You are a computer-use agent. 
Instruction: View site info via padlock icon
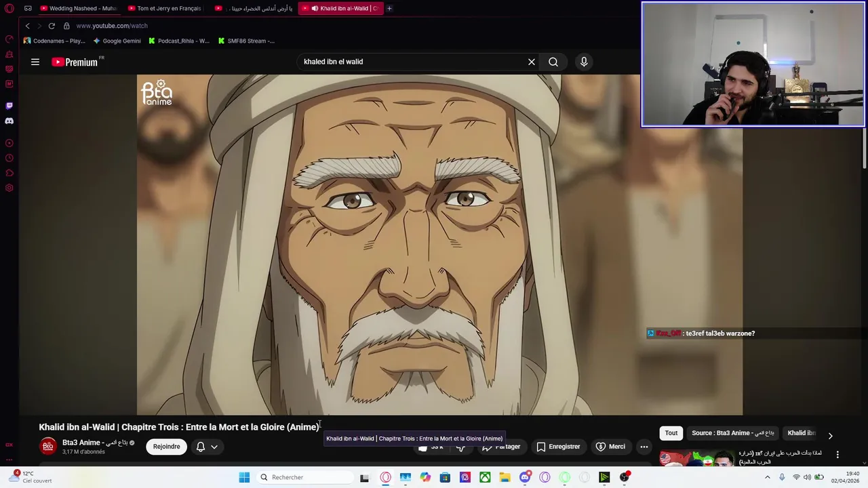[x=66, y=26]
